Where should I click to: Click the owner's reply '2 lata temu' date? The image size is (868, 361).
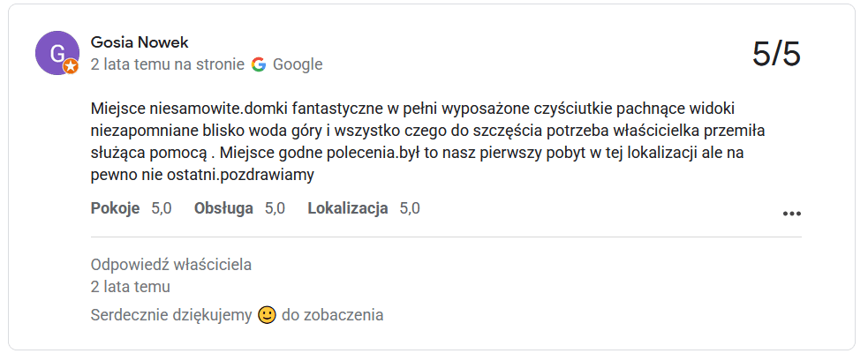pos(130,287)
